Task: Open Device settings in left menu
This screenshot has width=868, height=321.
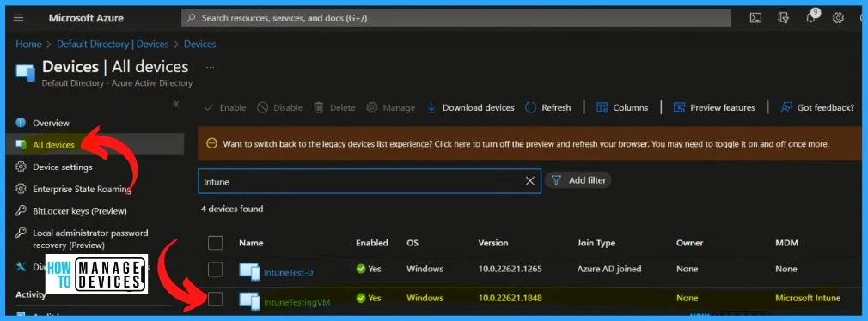Action: click(x=63, y=167)
